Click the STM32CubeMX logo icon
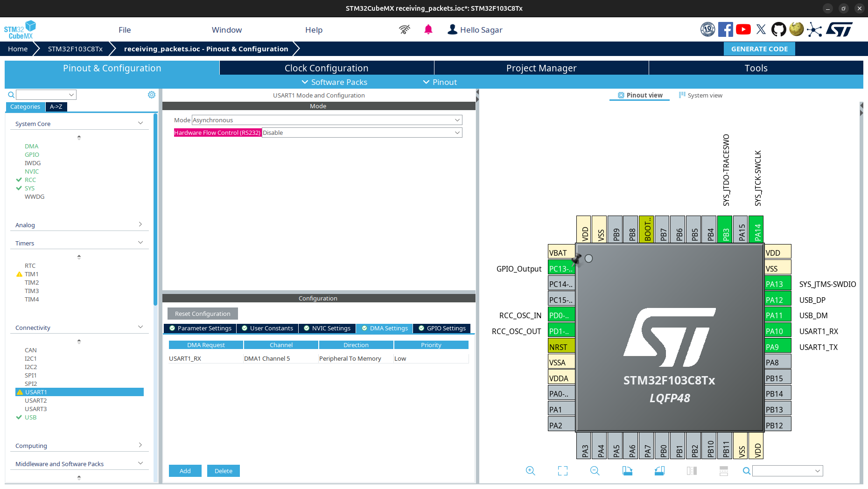The width and height of the screenshot is (868, 489). click(20, 30)
